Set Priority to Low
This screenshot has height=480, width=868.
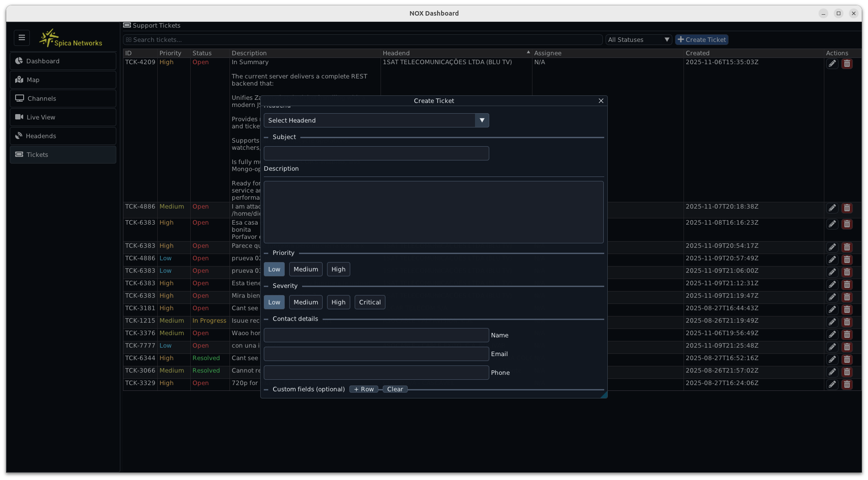tap(274, 269)
